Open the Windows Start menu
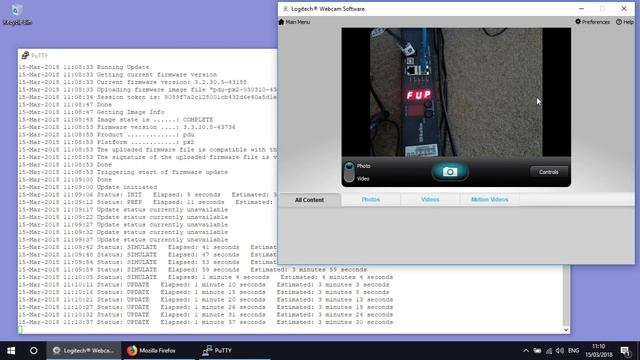This screenshot has width=640, height=360. tap(11, 351)
